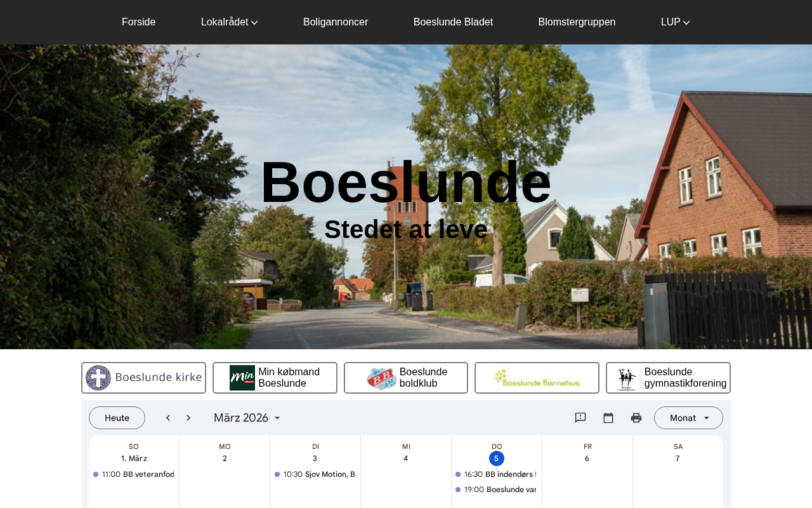Go to next month arrow
Screen dimensions: 812x508
188,418
